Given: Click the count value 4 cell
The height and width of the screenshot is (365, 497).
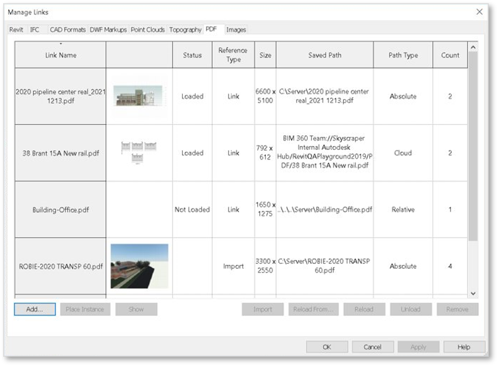Looking at the screenshot, I should tap(450, 266).
